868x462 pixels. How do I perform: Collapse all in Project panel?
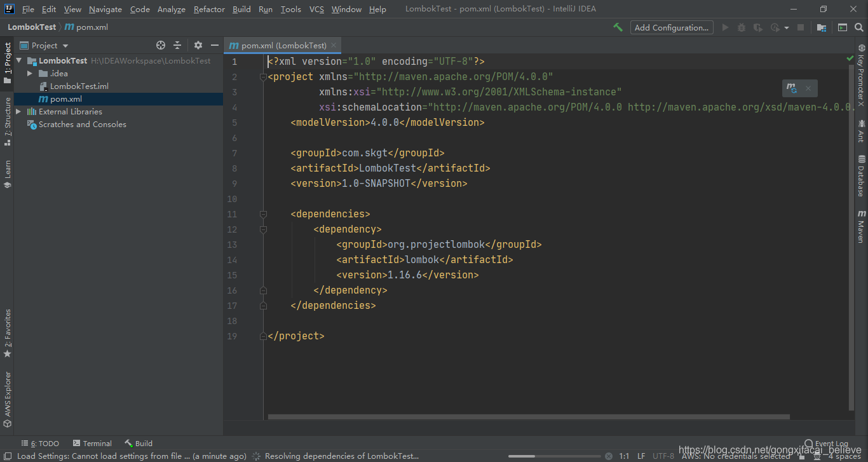click(x=177, y=45)
